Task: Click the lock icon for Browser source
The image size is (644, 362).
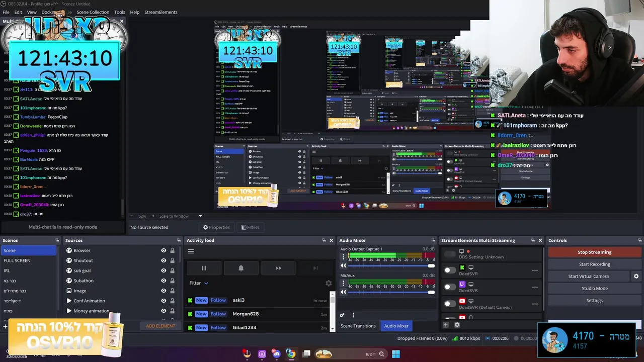Action: tap(172, 250)
